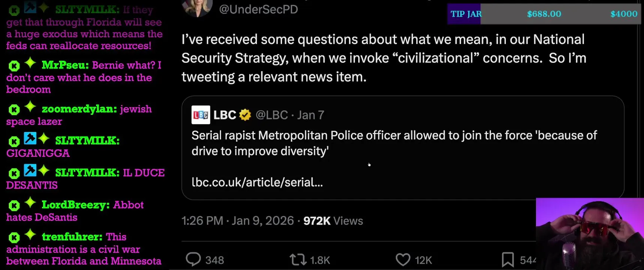644x270 pixels.
Task: Click the retweet arrows icon
Action: click(298, 259)
